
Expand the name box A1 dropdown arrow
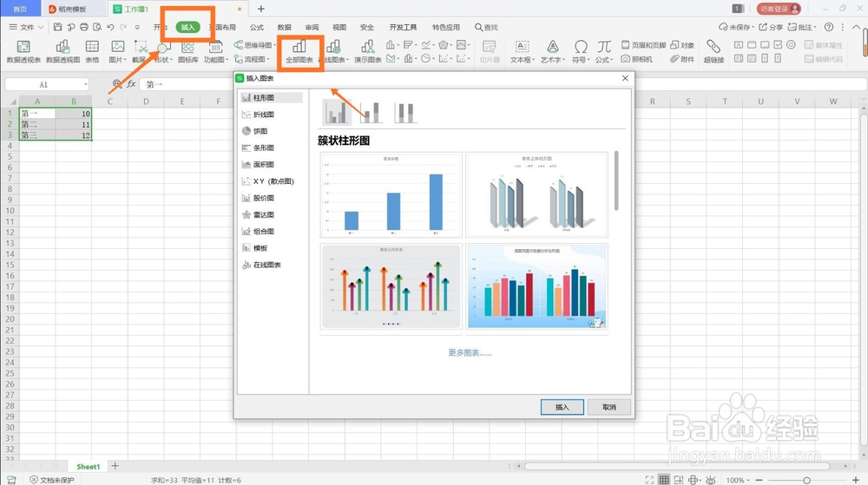[x=86, y=84]
